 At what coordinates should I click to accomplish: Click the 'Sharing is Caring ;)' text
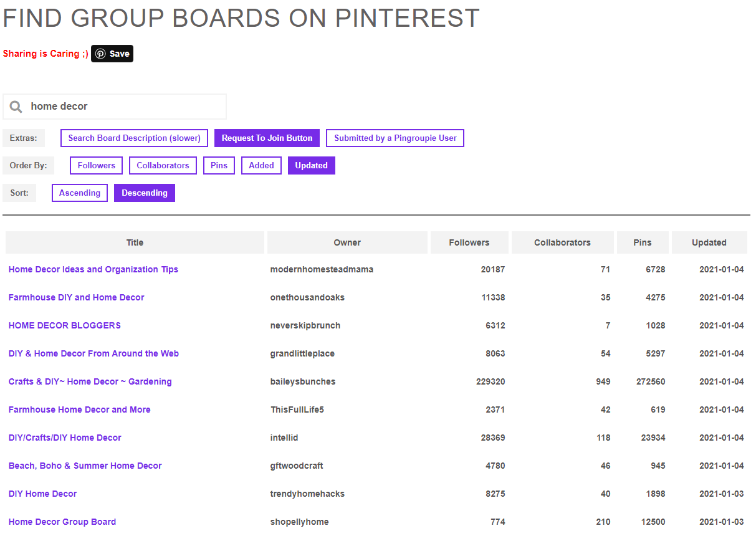point(45,54)
